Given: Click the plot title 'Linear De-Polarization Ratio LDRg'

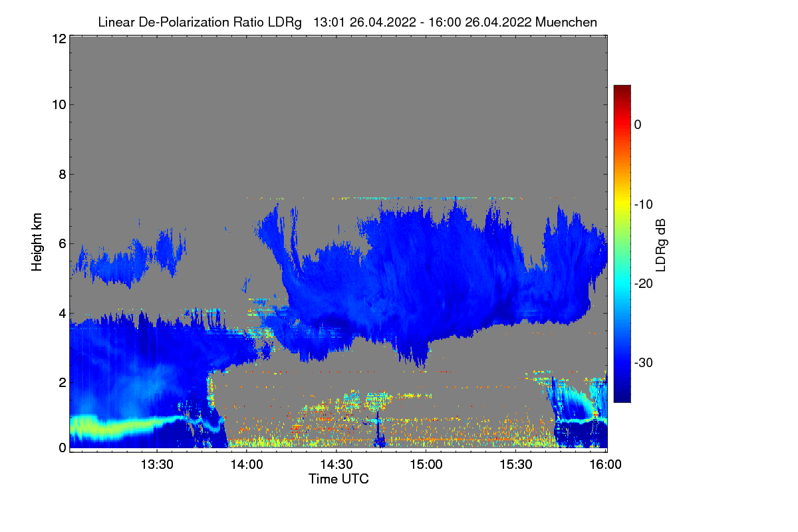Looking at the screenshot, I should [x=199, y=22].
